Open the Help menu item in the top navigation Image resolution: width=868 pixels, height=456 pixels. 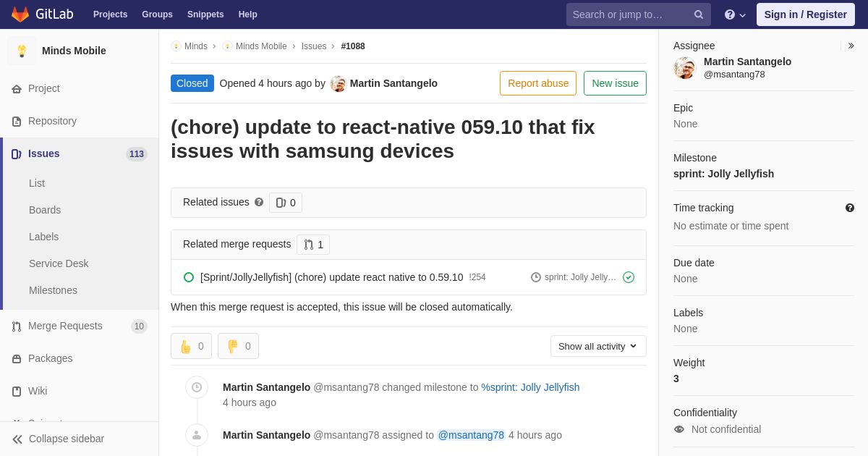248,14
